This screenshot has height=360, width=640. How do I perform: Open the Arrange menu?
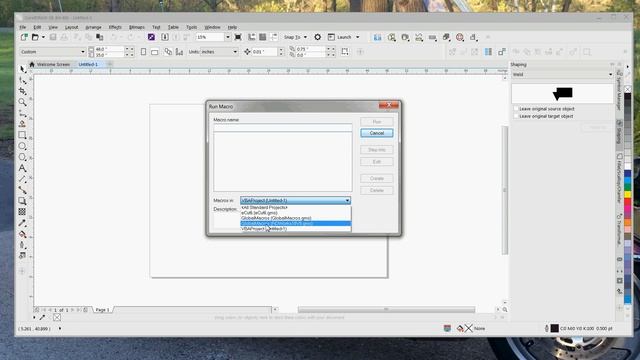pos(93,27)
